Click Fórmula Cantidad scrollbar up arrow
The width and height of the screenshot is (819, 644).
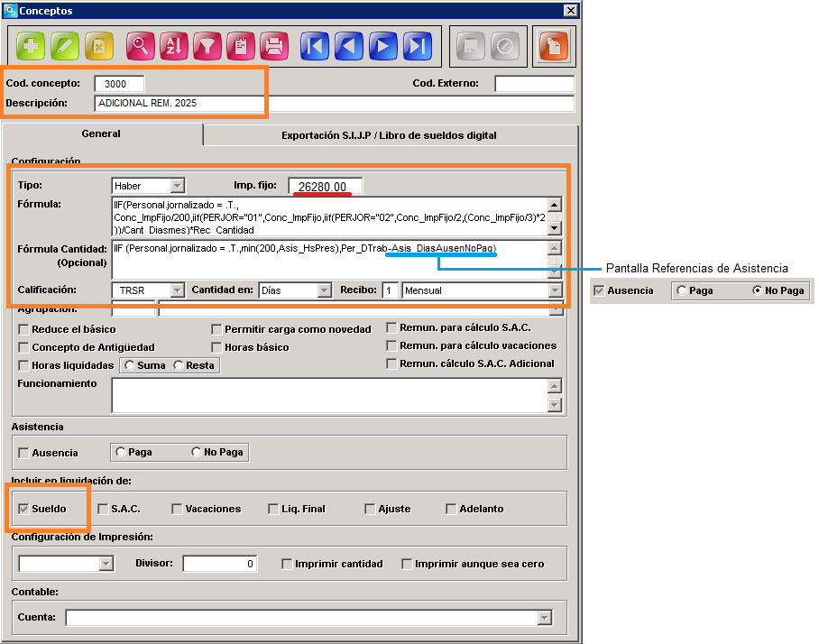(x=555, y=247)
